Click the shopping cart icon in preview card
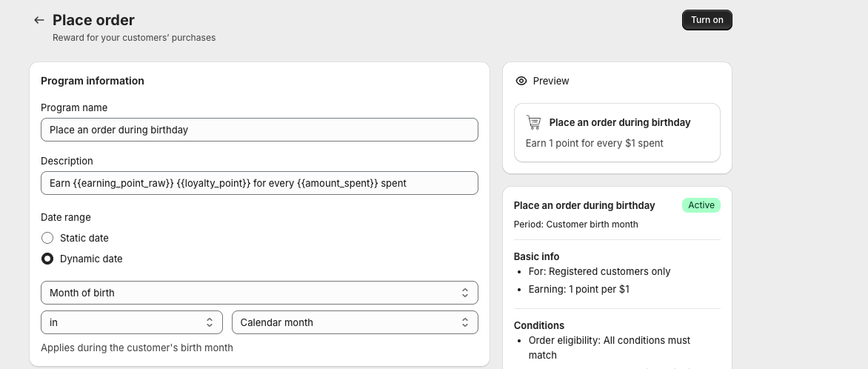The image size is (868, 369). 533,122
